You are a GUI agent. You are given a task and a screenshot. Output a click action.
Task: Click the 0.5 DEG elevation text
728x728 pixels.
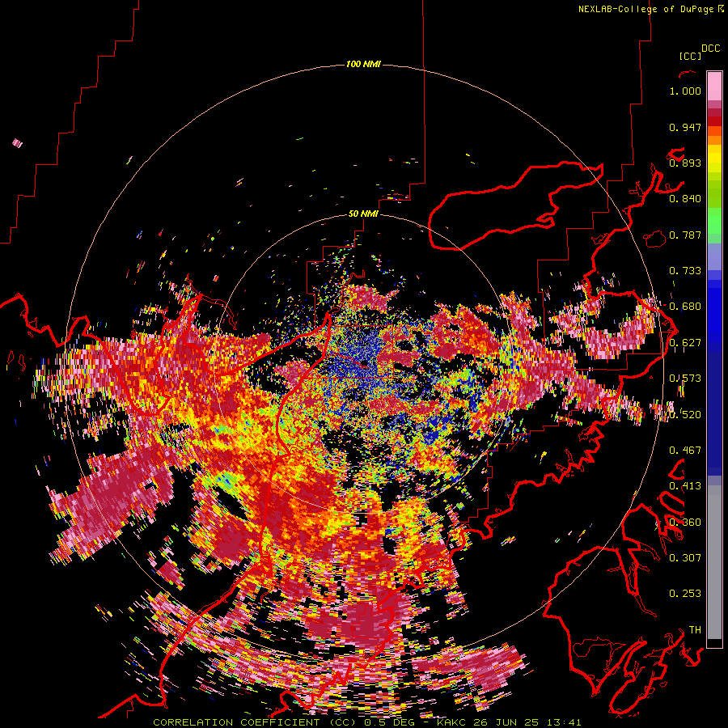point(389,722)
